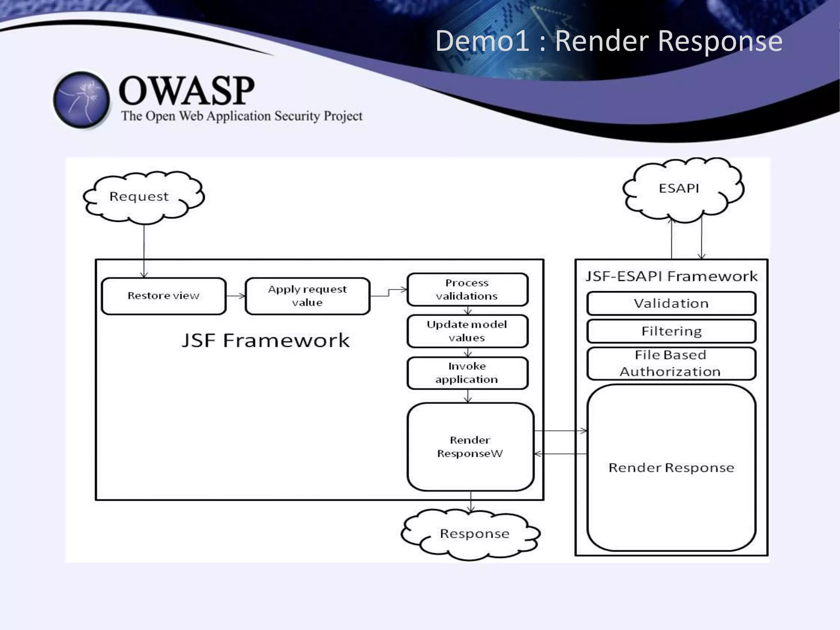Screen dimensions: 840x630
Task: Click the 'File Based Authorization' box
Action: tap(671, 364)
